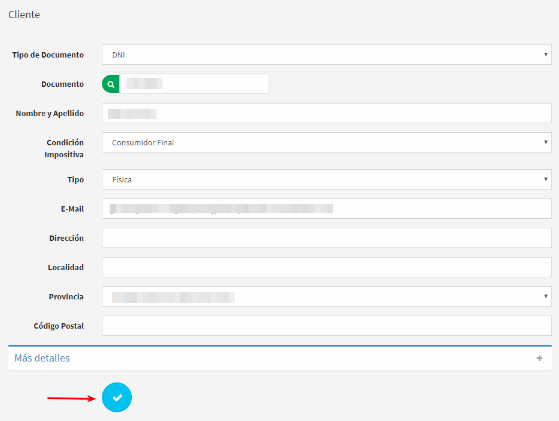Click the blue checkmark confirm button

(117, 397)
